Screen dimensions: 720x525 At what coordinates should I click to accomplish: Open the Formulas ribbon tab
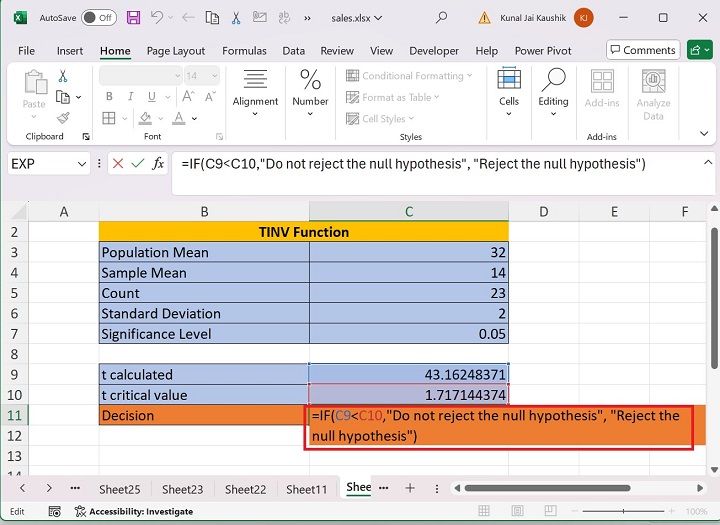pos(244,51)
